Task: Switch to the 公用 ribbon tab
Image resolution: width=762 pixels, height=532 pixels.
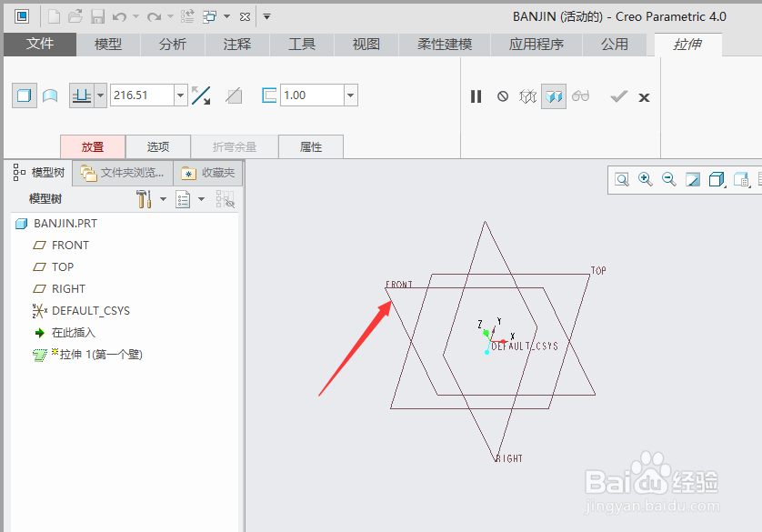Action: pos(615,45)
